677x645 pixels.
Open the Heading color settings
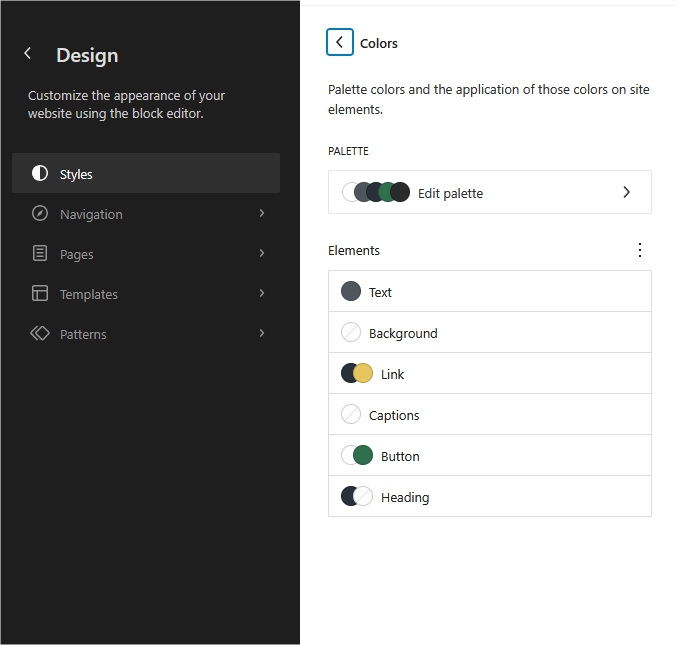pos(489,497)
